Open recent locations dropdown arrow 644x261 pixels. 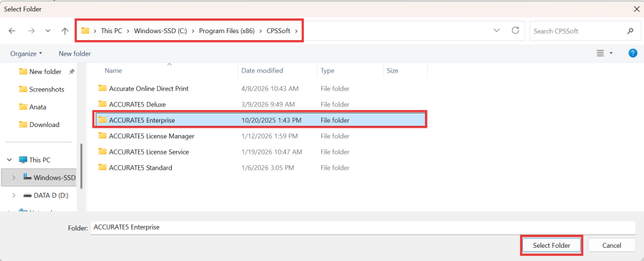click(48, 31)
